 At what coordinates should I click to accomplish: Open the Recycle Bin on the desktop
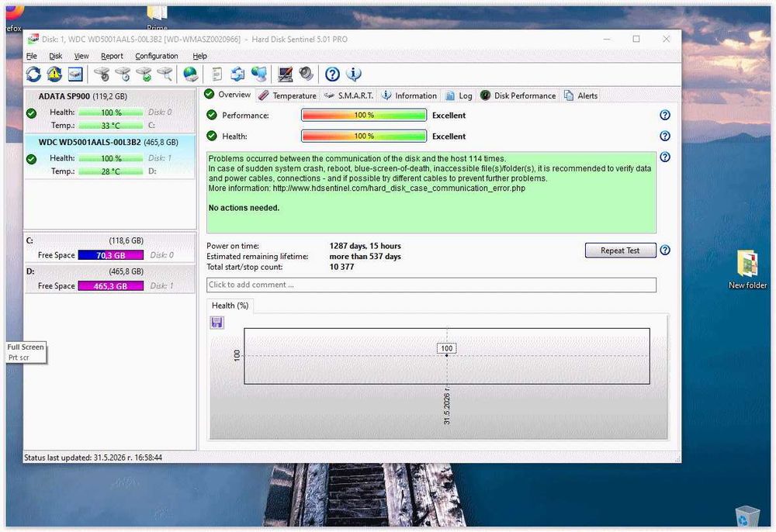(x=747, y=516)
